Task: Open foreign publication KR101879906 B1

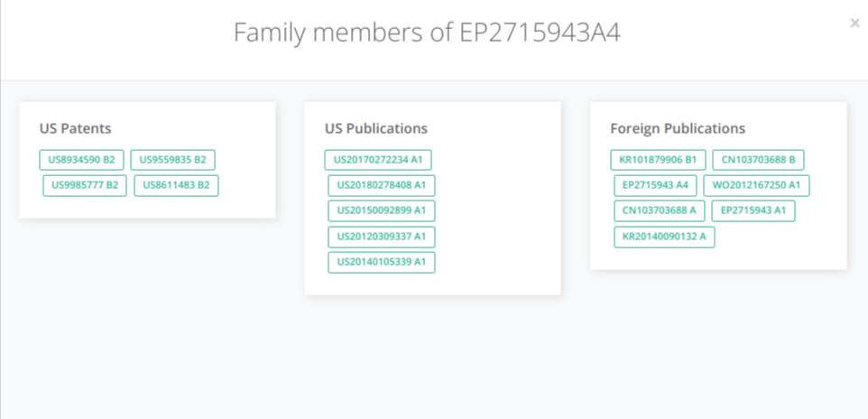Action: coord(658,160)
